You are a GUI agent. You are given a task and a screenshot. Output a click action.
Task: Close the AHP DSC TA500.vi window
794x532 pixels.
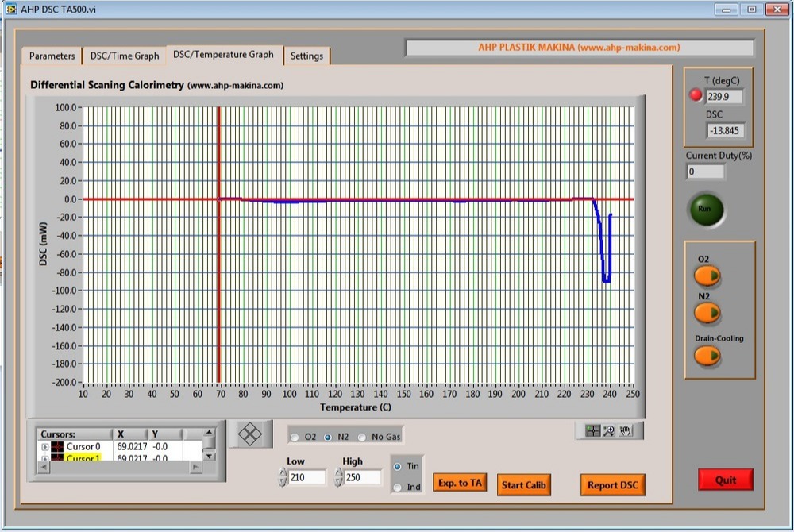click(777, 10)
